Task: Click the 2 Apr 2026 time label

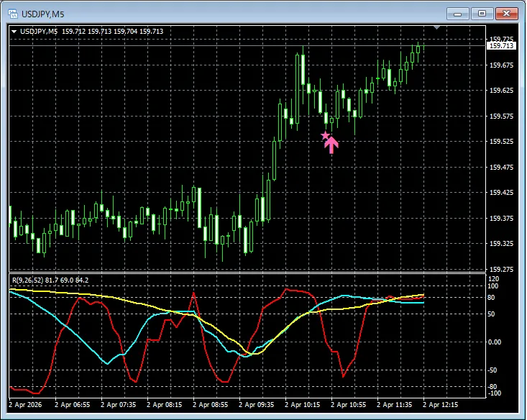Action: pos(25,404)
